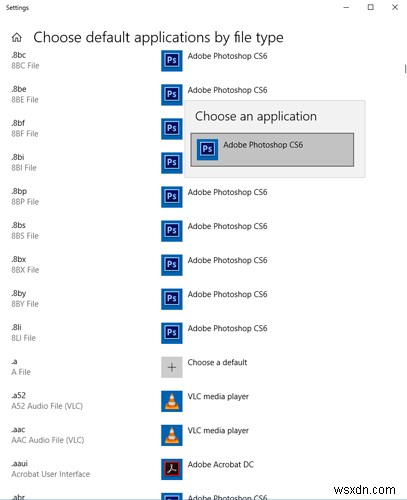Viewport: 407px width, 500px height.
Task: Click the Photoshop icon for .8bx
Action: pos(172,265)
